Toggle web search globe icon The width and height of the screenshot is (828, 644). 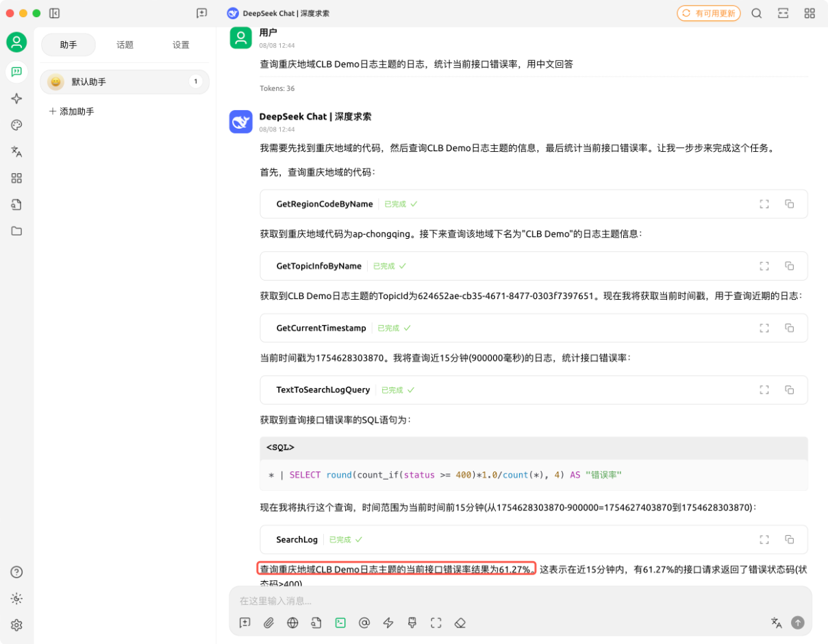tap(292, 623)
